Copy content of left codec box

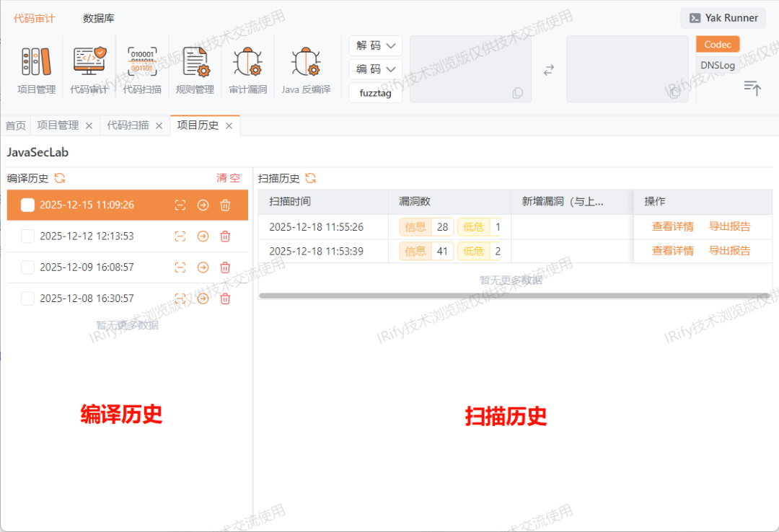(518, 93)
